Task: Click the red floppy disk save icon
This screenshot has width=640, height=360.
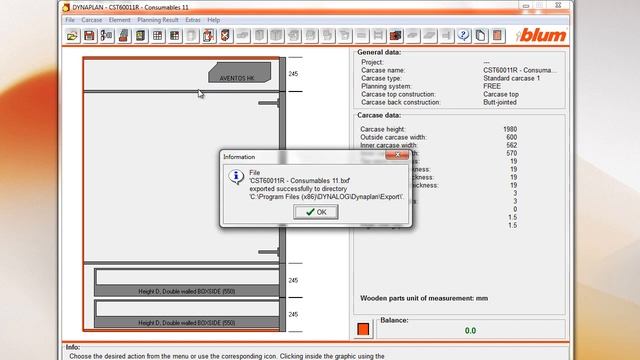Action: coord(89,36)
